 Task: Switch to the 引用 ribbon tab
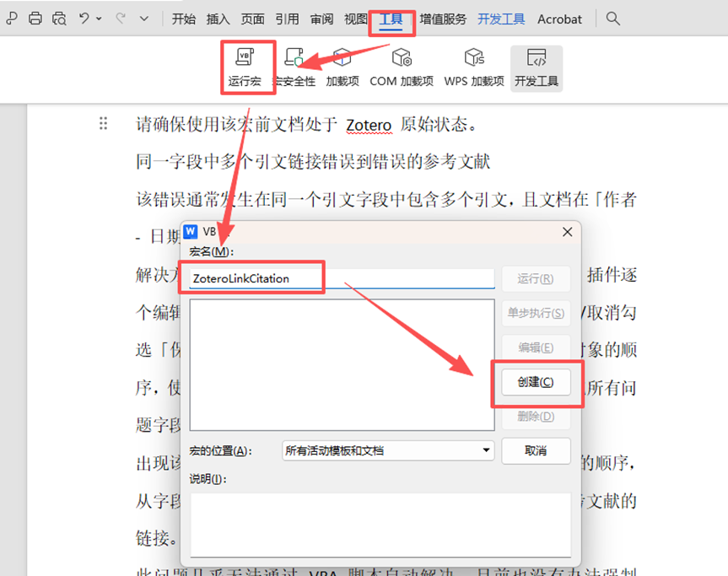[x=287, y=19]
